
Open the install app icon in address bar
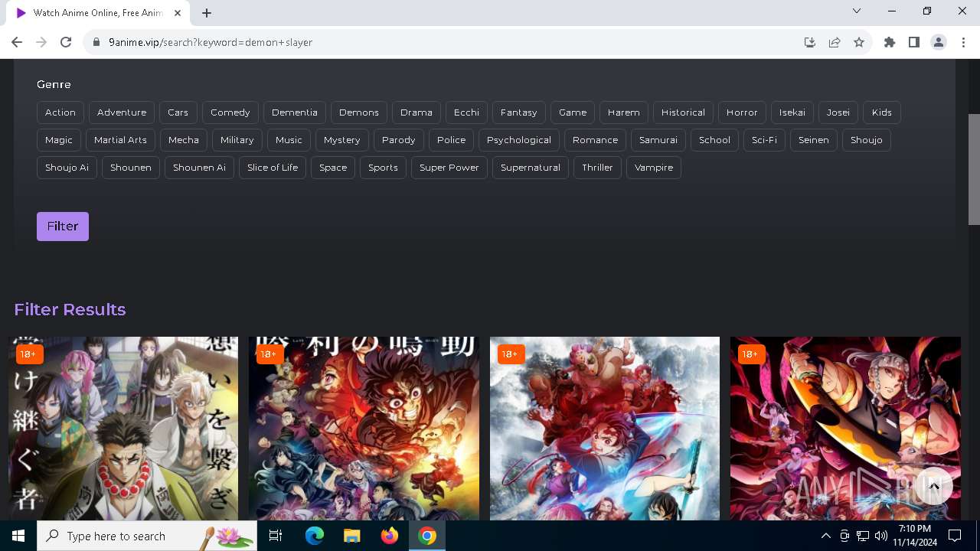coord(810,42)
